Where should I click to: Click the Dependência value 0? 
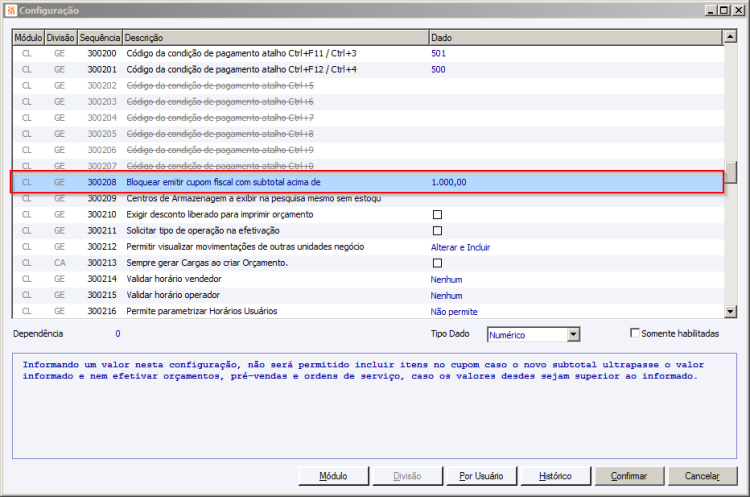coord(118,333)
